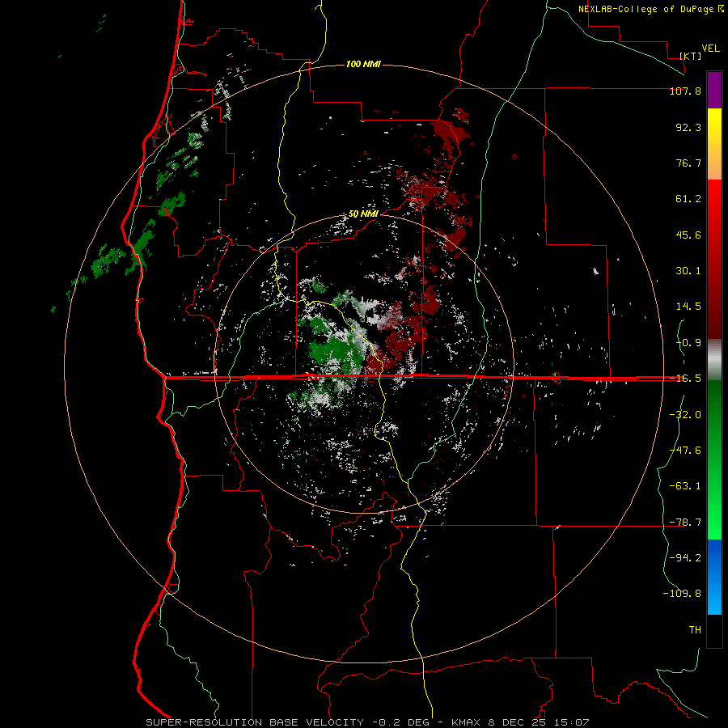Viewport: 728px width, 728px height.
Task: Click the [KT] units label
Action: coord(691,56)
